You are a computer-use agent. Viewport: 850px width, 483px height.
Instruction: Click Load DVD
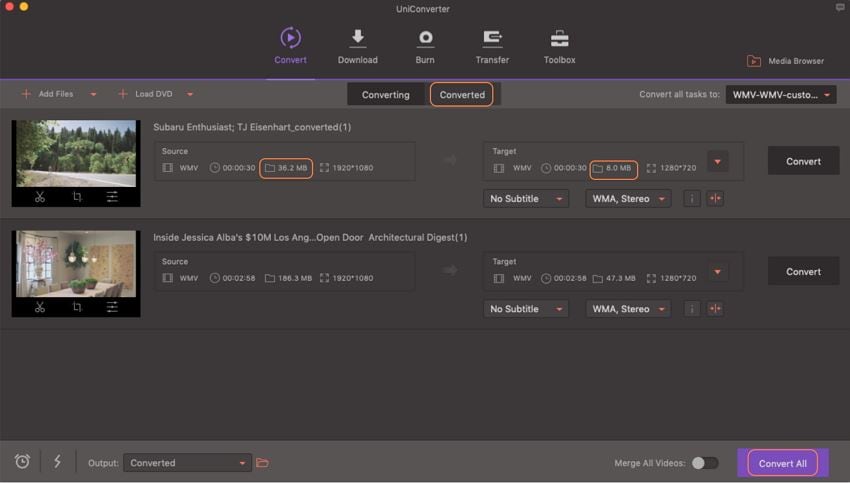[145, 94]
